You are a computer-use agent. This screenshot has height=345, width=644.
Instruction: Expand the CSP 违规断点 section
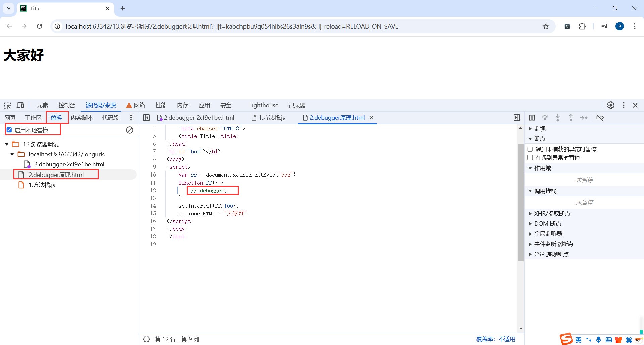(x=530, y=254)
